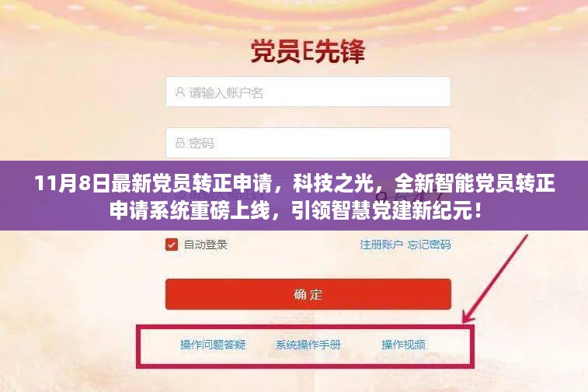
Task: Focus the verification code field under banner
Action: coord(260,196)
